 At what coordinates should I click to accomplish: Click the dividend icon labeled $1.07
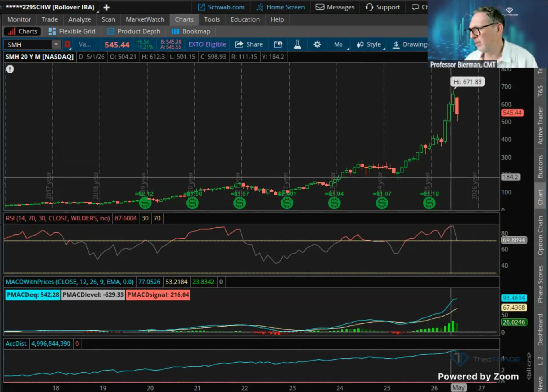382,203
